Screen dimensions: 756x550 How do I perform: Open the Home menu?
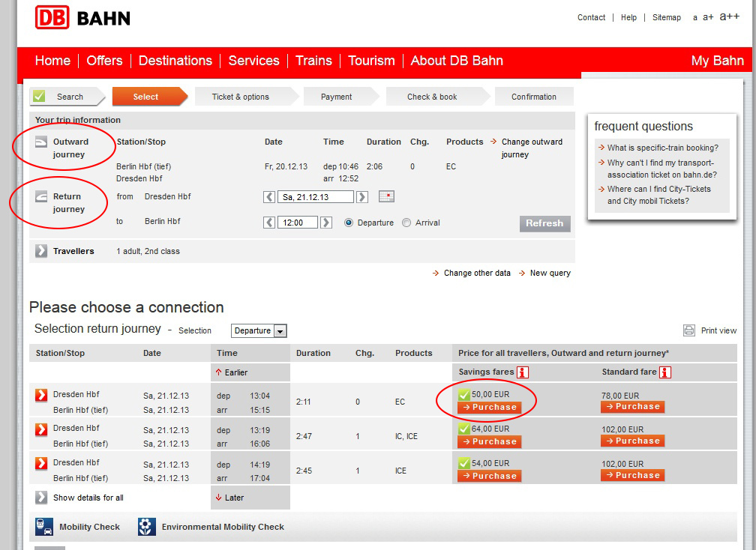click(x=52, y=61)
